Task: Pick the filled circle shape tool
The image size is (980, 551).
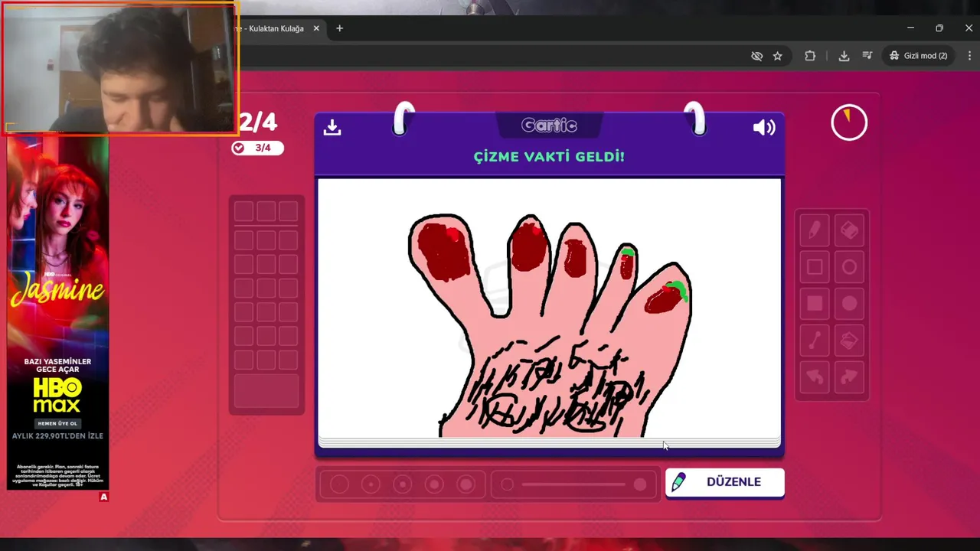Action: tap(849, 304)
